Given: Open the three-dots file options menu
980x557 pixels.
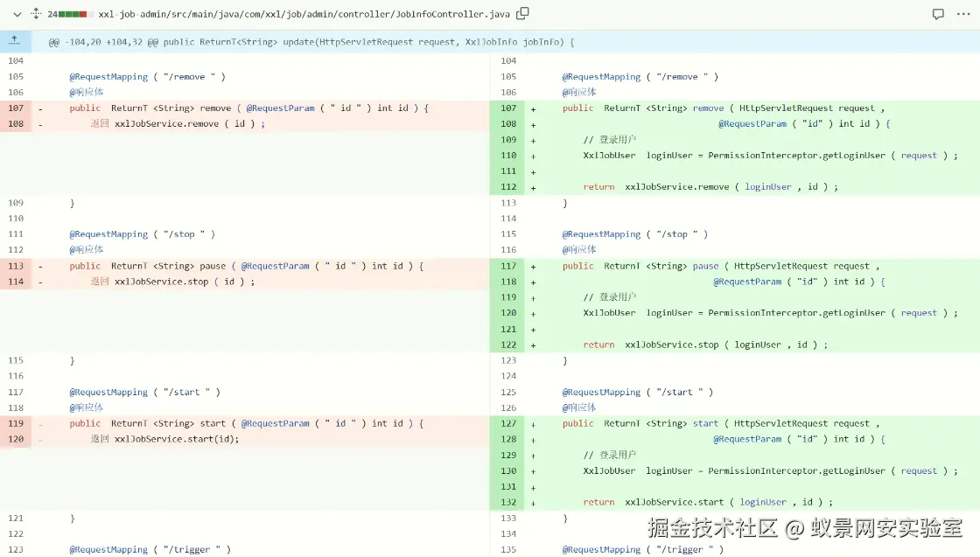Looking at the screenshot, I should (x=963, y=14).
